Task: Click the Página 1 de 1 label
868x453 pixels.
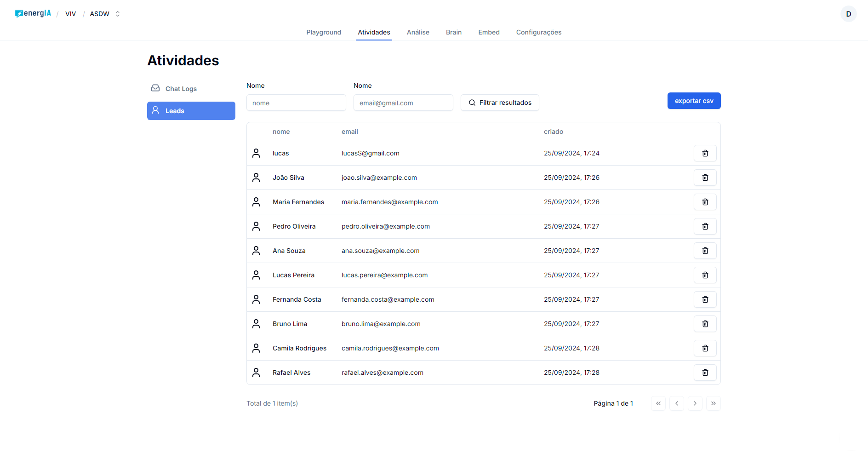Action: point(613,403)
